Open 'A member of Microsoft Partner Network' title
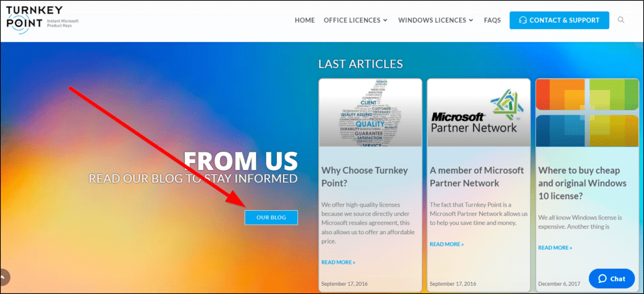The width and height of the screenshot is (644, 294). [477, 177]
